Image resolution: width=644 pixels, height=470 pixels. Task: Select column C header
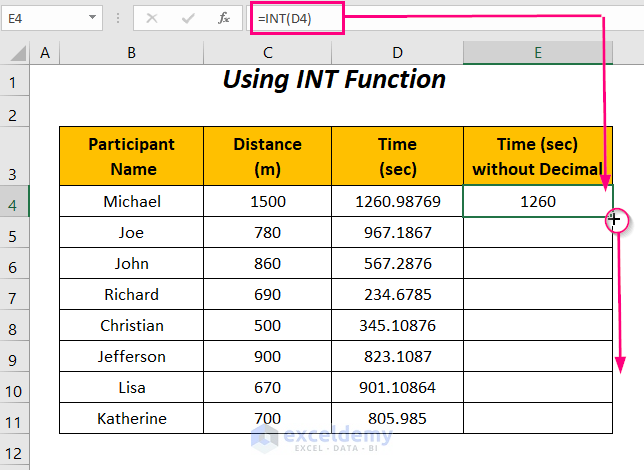[x=267, y=53]
